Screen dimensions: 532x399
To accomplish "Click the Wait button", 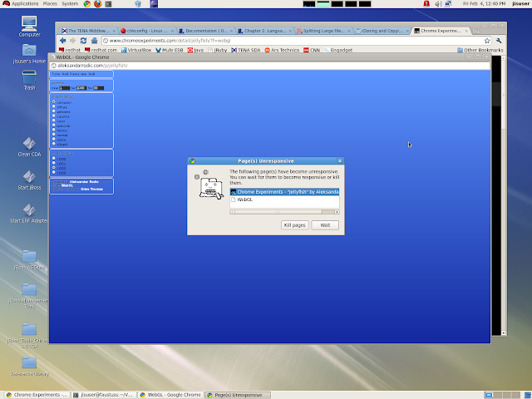I will point(325,225).
